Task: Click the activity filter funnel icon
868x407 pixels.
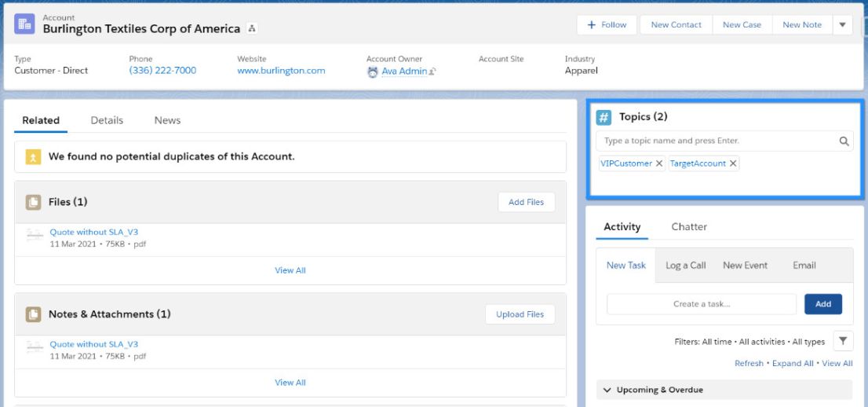Action: click(x=842, y=341)
